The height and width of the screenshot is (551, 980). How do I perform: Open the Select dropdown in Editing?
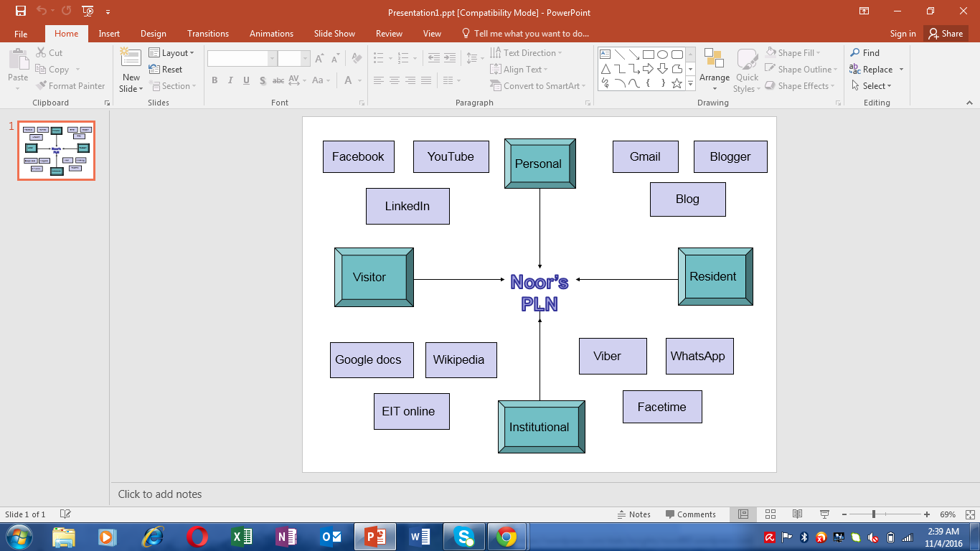click(871, 86)
